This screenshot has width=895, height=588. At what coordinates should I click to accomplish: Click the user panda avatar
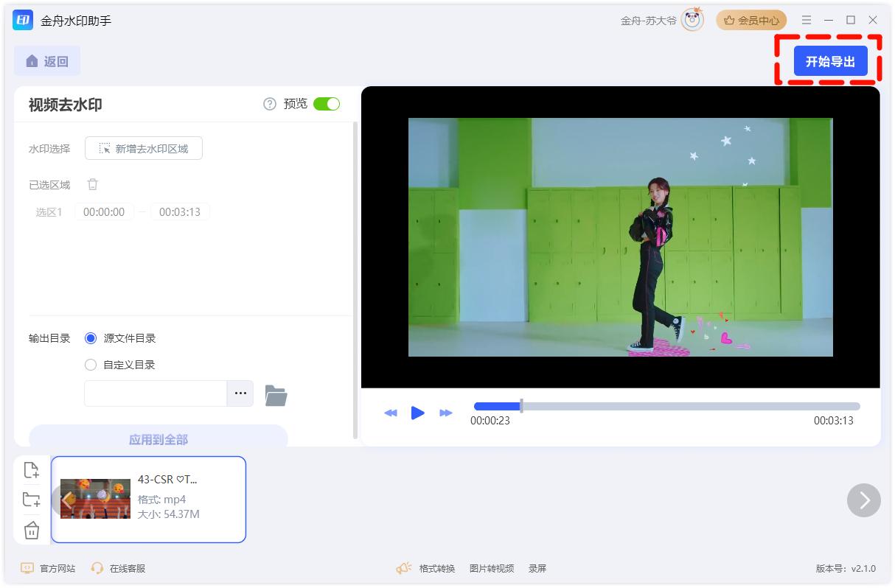click(x=692, y=21)
